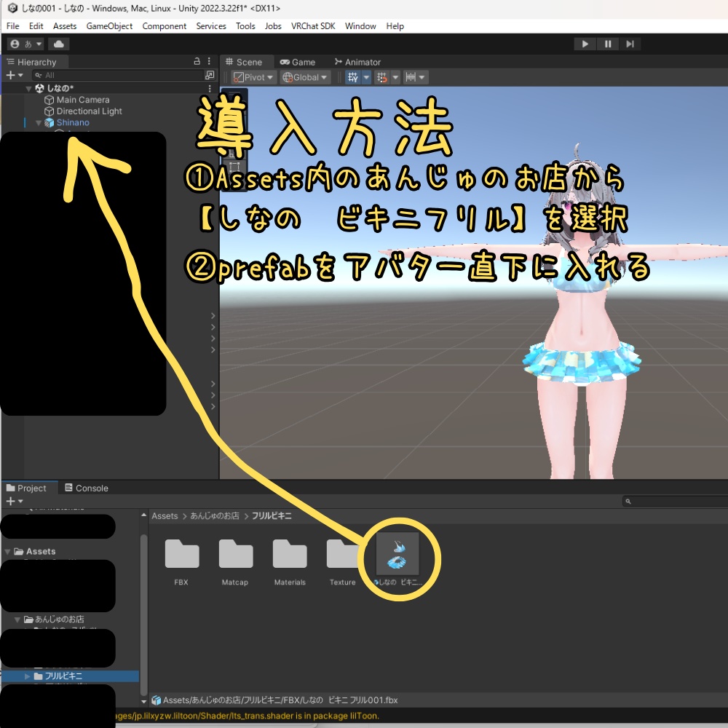Switch to the Scene tab
The height and width of the screenshot is (728, 728).
click(x=244, y=62)
